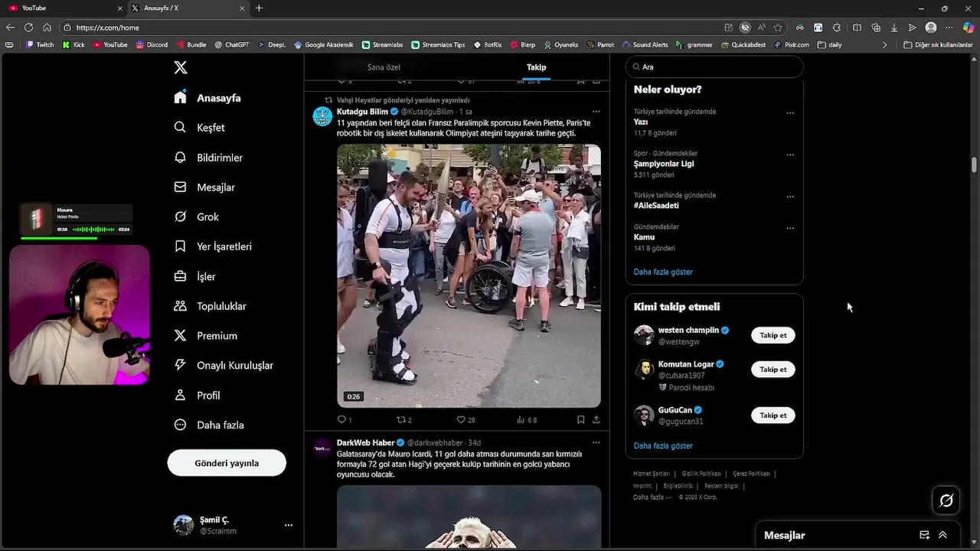This screenshot has height=551, width=980.
Task: Play the Kevin Piette torch video
Action: coord(469,275)
